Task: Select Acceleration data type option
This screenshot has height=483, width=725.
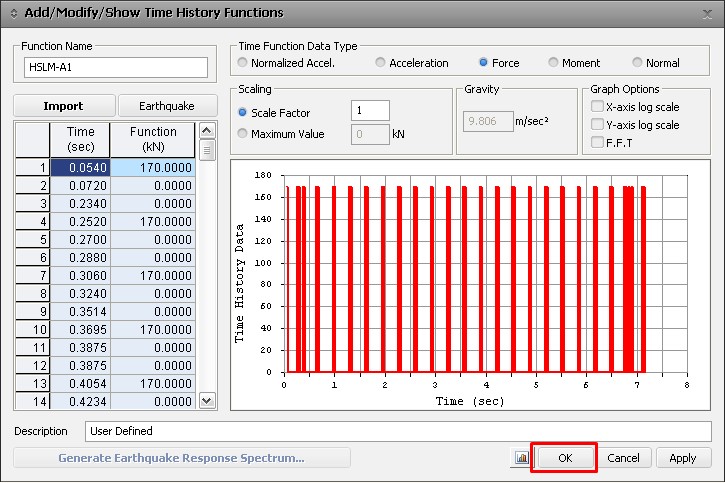Action: coord(381,63)
